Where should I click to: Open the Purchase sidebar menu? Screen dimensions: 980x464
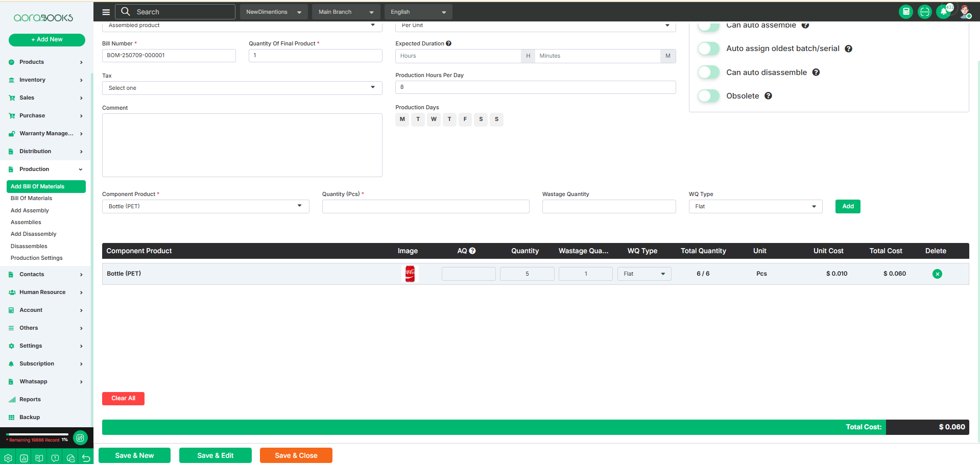pos(46,116)
